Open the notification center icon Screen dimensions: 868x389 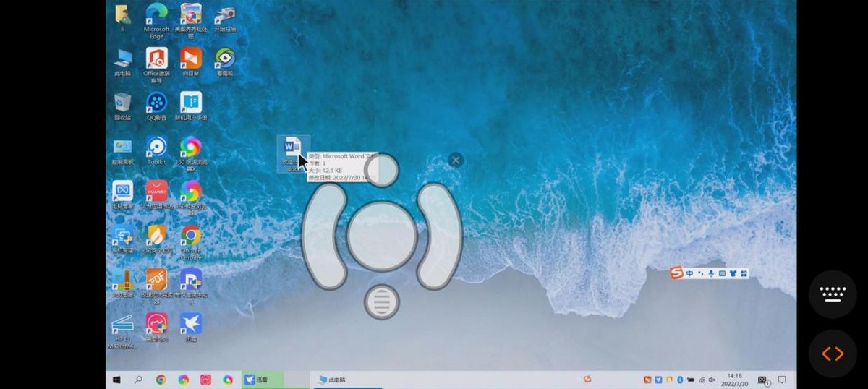tap(782, 380)
